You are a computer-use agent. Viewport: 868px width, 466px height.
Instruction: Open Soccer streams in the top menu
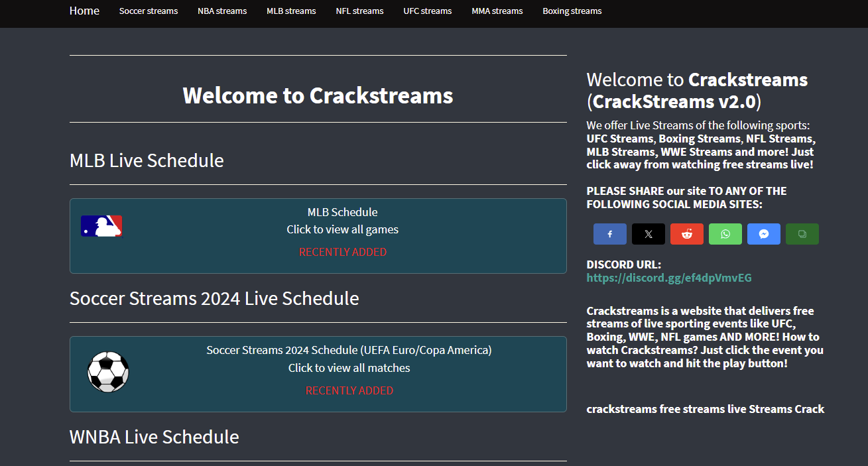point(149,11)
